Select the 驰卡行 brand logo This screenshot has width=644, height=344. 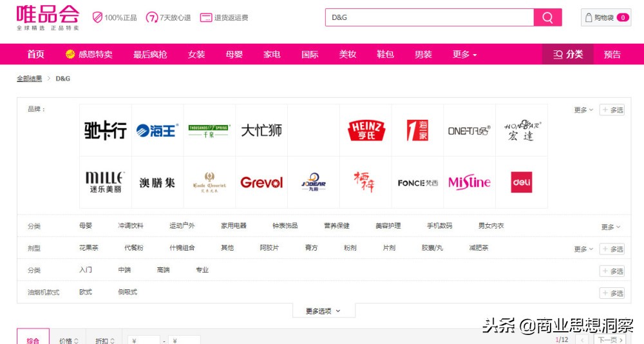tap(106, 130)
